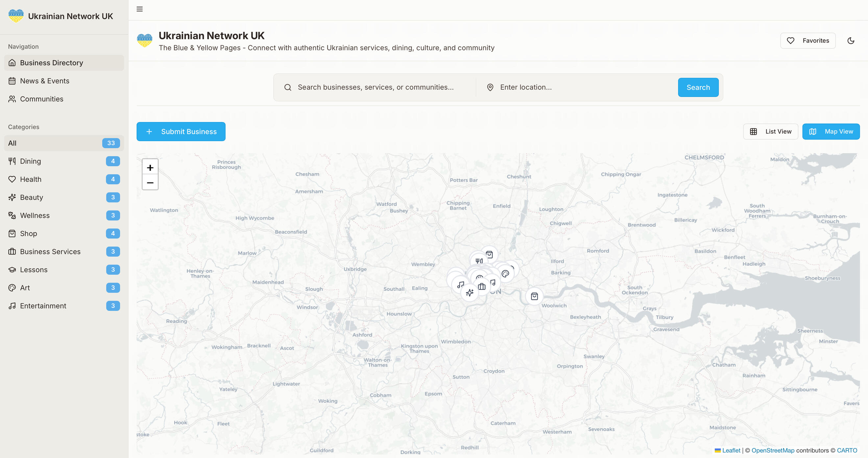Image resolution: width=868 pixels, height=458 pixels.
Task: Click the fork and knife dining marker
Action: click(x=479, y=260)
